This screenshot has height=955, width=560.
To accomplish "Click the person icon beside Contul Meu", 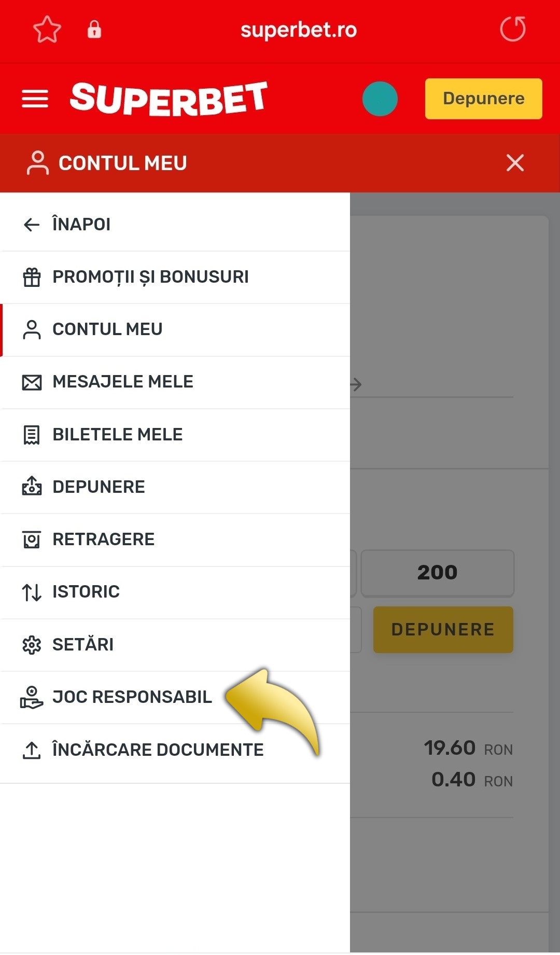I will coord(32,329).
